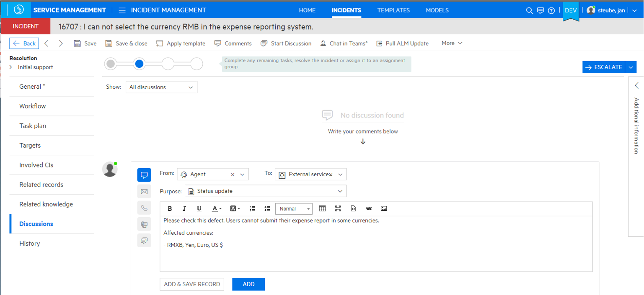Open the More menu in the toolbar
644x295 pixels.
451,43
